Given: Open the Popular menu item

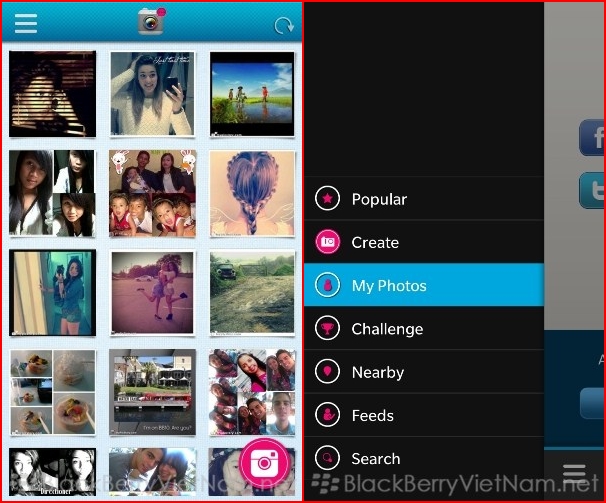Looking at the screenshot, I should pyautogui.click(x=379, y=199).
